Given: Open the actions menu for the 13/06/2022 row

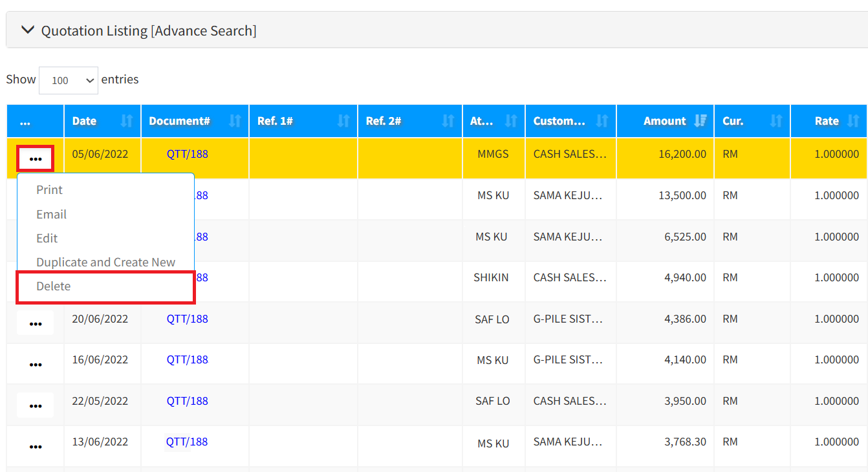Looking at the screenshot, I should (x=36, y=446).
